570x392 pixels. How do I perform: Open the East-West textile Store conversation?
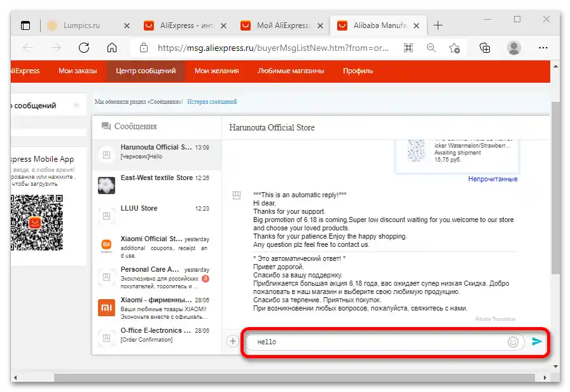click(156, 185)
